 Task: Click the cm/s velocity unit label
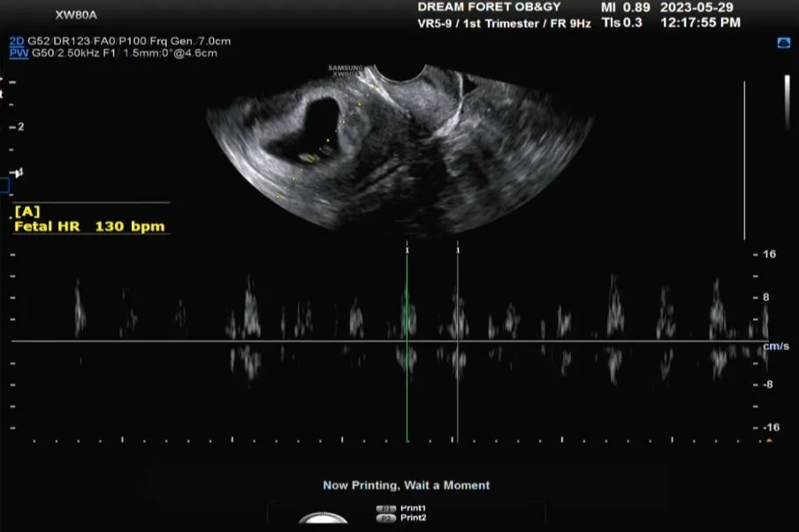(x=775, y=346)
